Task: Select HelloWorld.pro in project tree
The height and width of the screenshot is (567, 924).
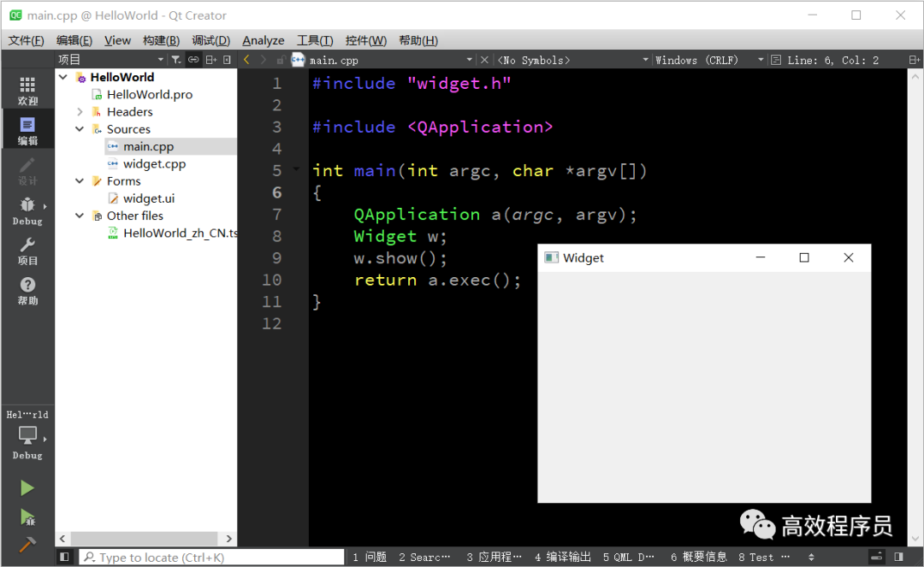Action: (149, 94)
